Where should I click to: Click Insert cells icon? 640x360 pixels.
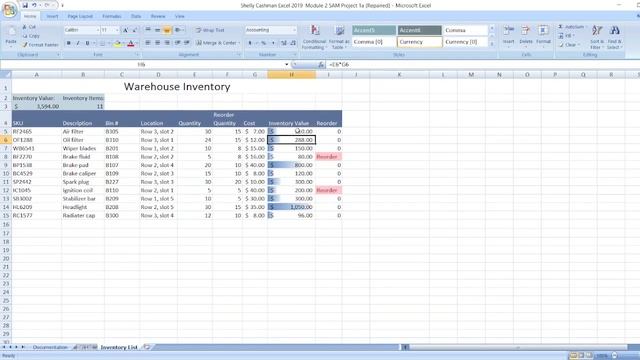(509, 30)
